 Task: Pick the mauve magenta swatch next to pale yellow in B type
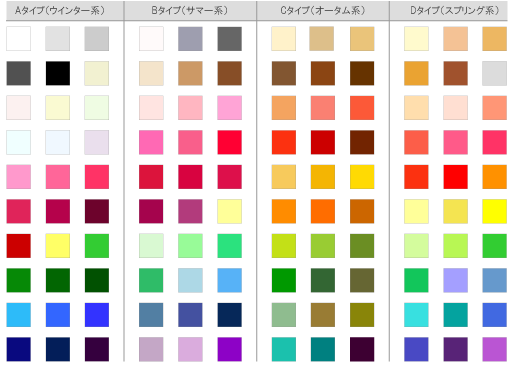pos(190,211)
